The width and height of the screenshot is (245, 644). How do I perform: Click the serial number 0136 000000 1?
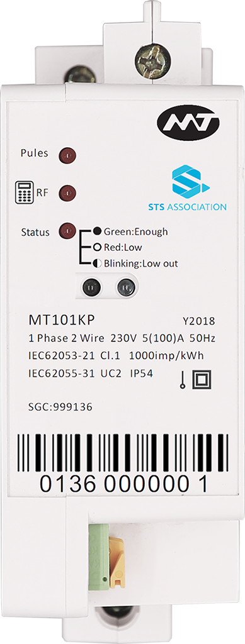pos(123,485)
